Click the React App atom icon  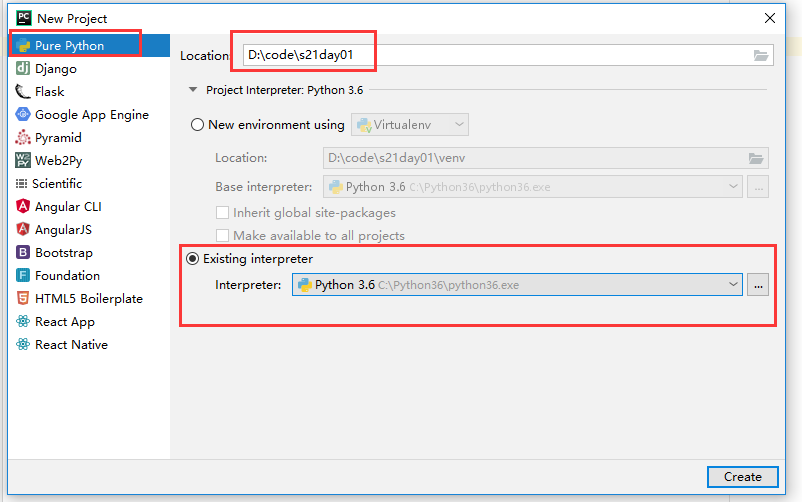click(x=23, y=321)
